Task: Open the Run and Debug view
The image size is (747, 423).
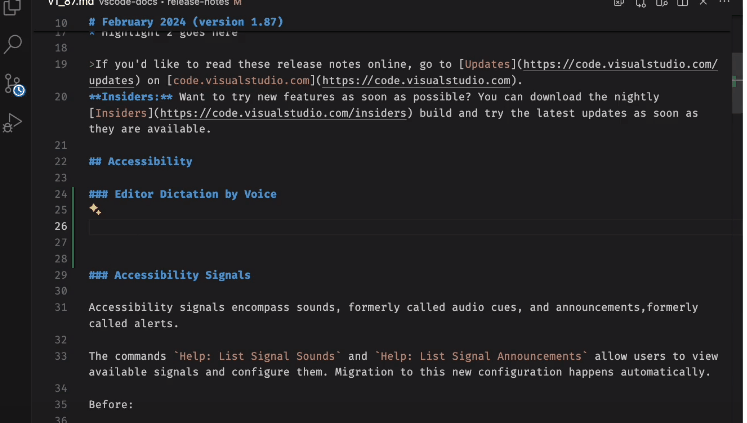Action: coord(14,122)
